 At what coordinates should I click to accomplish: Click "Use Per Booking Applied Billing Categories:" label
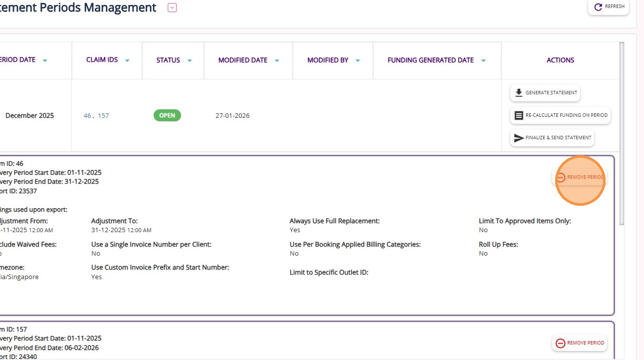(355, 245)
